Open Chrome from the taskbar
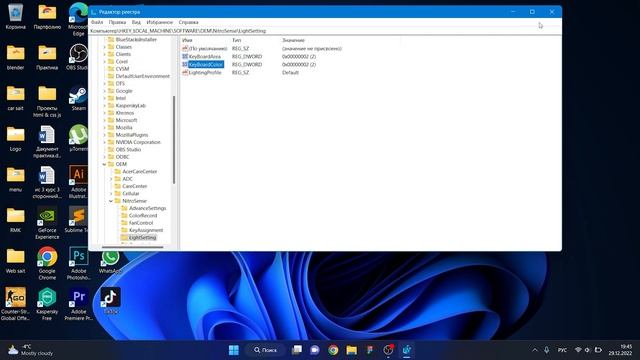The width and height of the screenshot is (640, 360). pos(333,350)
